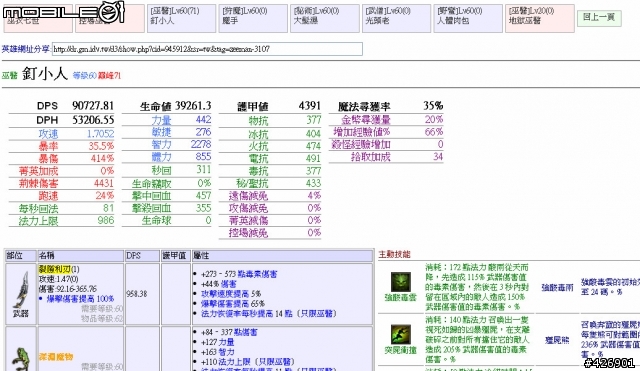The height and width of the screenshot is (371, 640).
Task: Click the 拾取加成 34 stat row
Action: [x=386, y=157]
